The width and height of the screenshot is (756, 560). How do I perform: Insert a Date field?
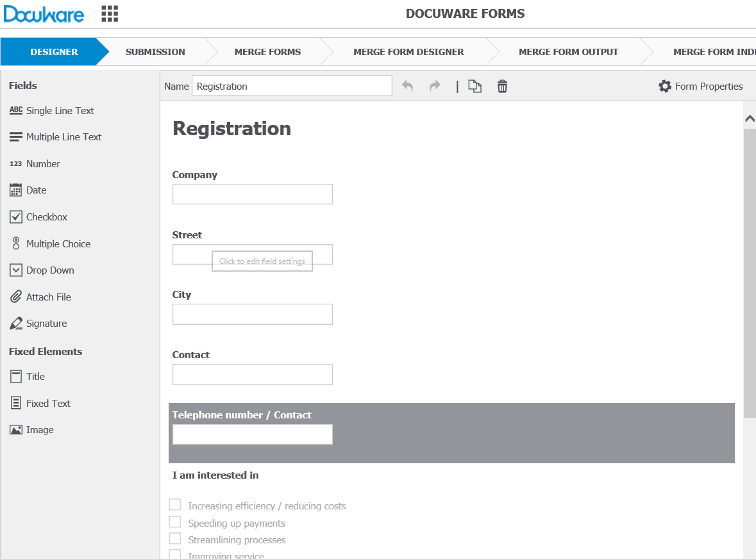click(x=37, y=190)
